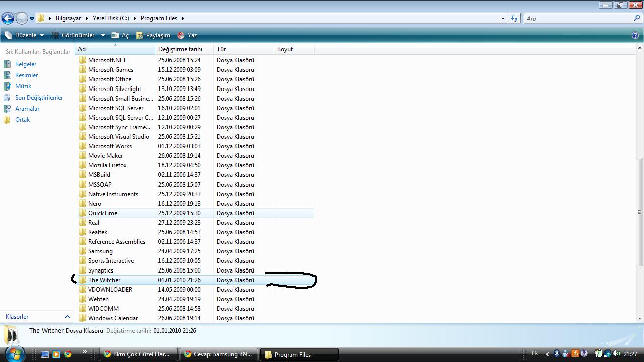The width and height of the screenshot is (644, 362).
Task: Select the Nero folder icon
Action: (x=83, y=204)
